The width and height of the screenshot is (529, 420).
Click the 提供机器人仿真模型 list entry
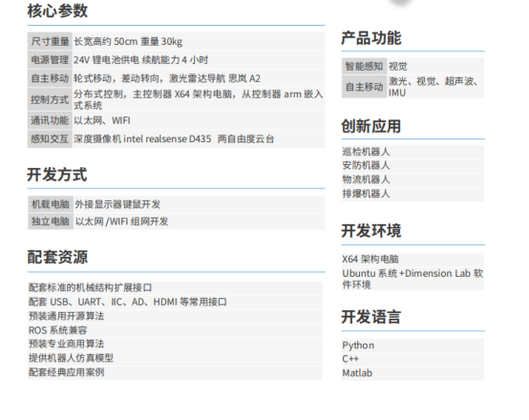(71, 358)
